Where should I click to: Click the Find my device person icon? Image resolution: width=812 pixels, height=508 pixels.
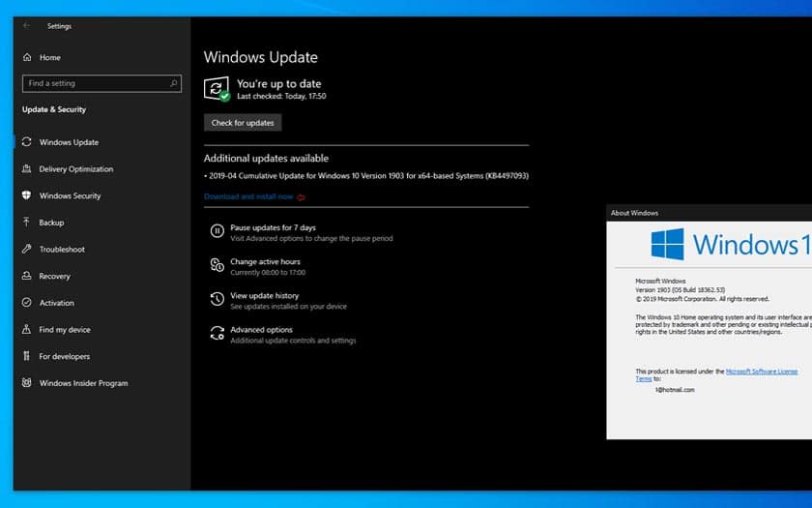(27, 330)
